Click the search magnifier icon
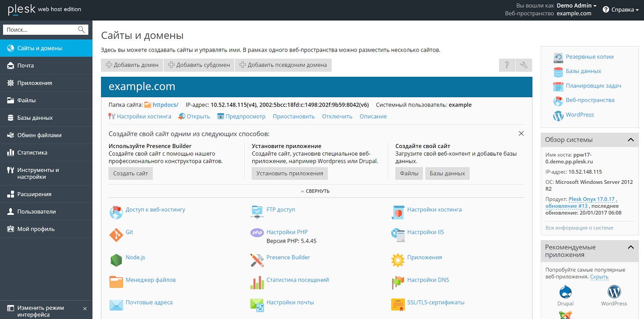Image resolution: width=644 pixels, height=319 pixels. tap(81, 29)
